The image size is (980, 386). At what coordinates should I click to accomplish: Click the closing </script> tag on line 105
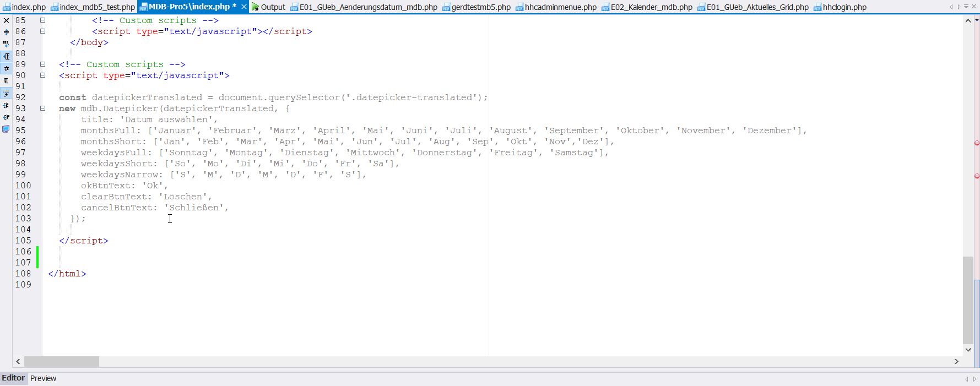click(x=84, y=241)
